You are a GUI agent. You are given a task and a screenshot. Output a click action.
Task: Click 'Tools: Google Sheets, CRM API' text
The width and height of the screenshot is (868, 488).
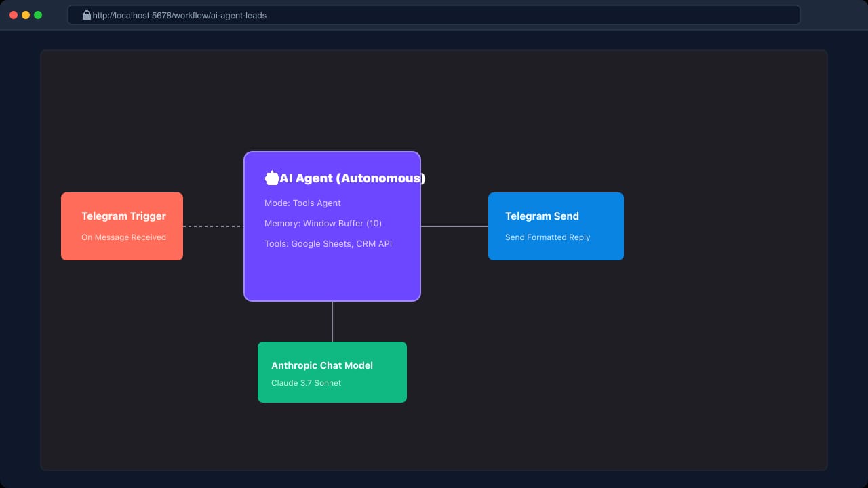(328, 244)
